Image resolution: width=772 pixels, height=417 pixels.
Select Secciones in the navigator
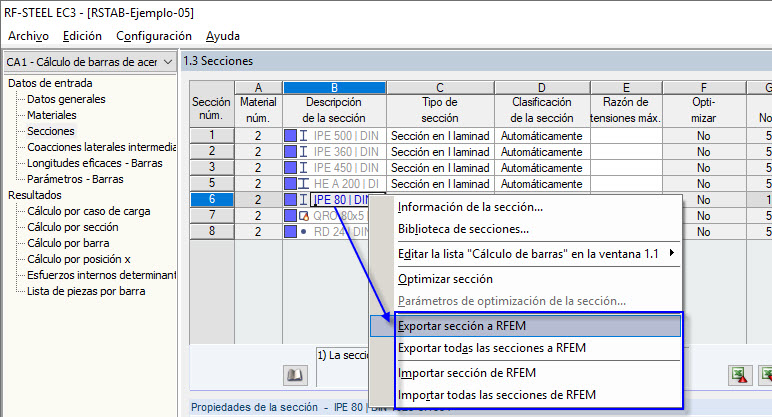click(x=51, y=131)
